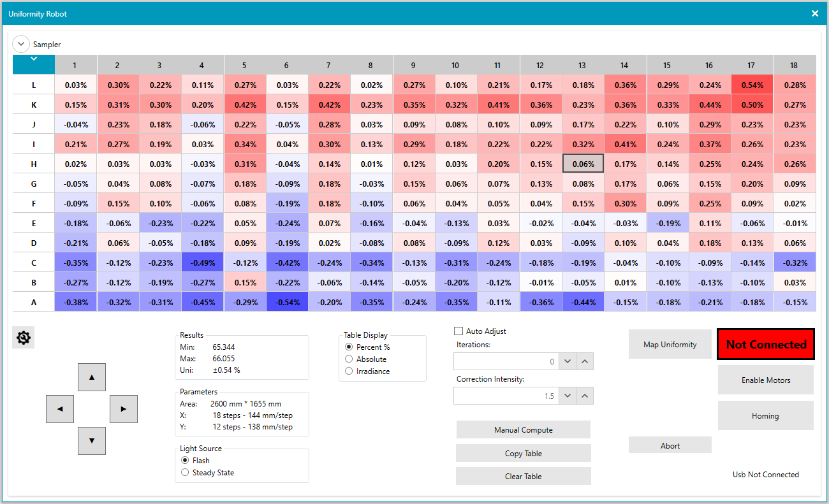Screen dimensions: 829x504
Task: Click the 0.31% cell in row H
Action: point(245,164)
